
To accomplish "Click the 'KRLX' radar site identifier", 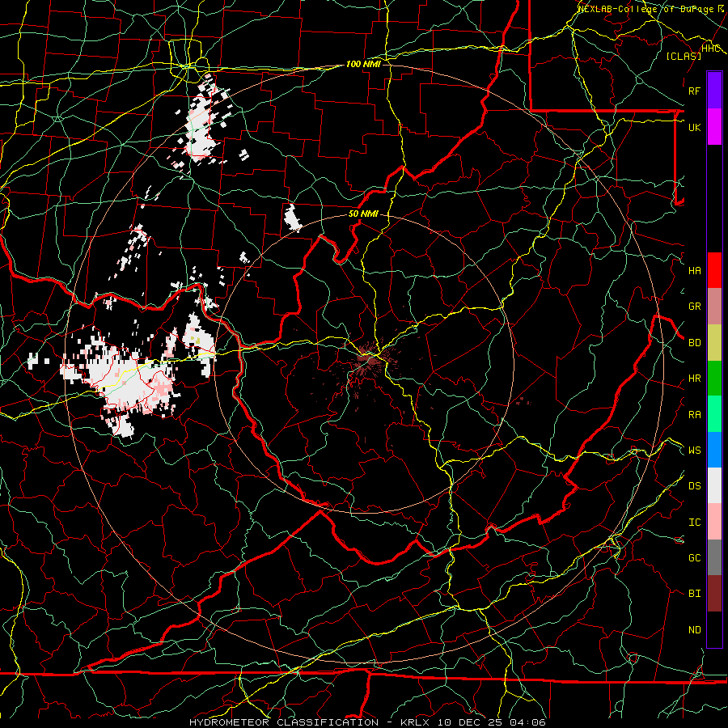I will pyautogui.click(x=415, y=722).
